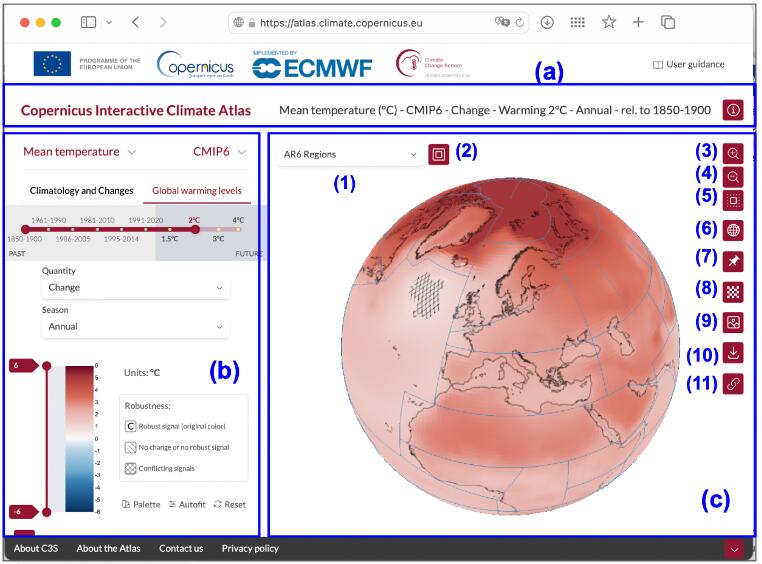Toggle the globe projection icon
The width and height of the screenshot is (762, 564).
pos(733,230)
